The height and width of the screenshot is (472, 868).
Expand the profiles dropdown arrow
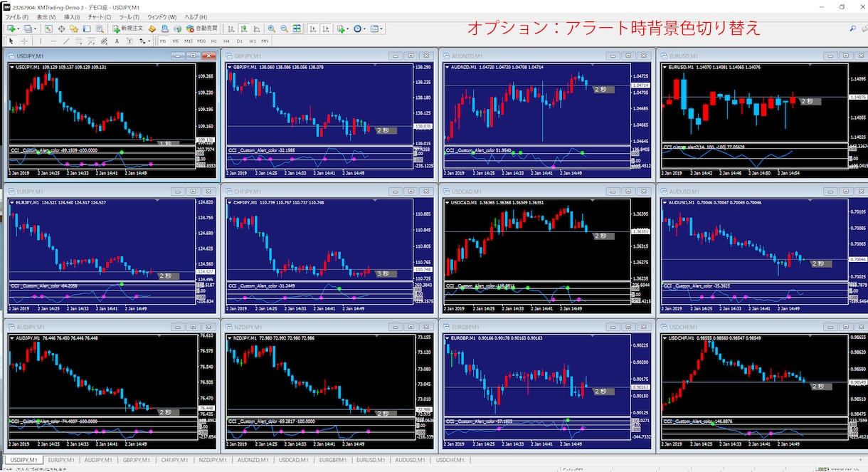[35, 28]
